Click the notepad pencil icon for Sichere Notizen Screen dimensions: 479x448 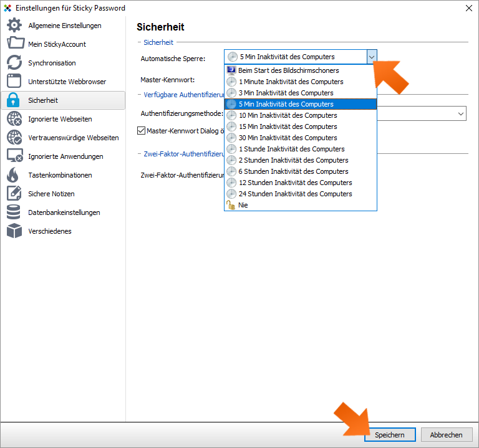click(14, 194)
